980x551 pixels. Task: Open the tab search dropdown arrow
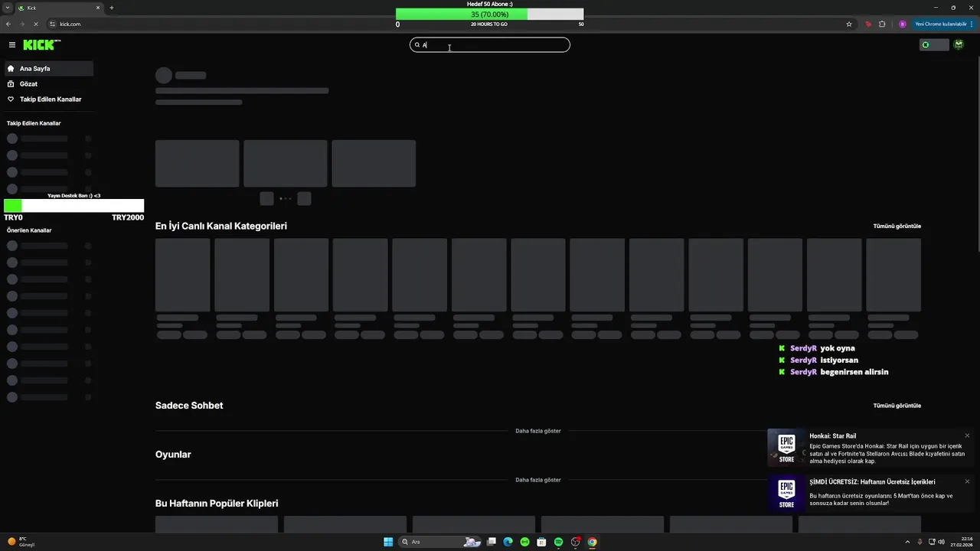(7, 8)
